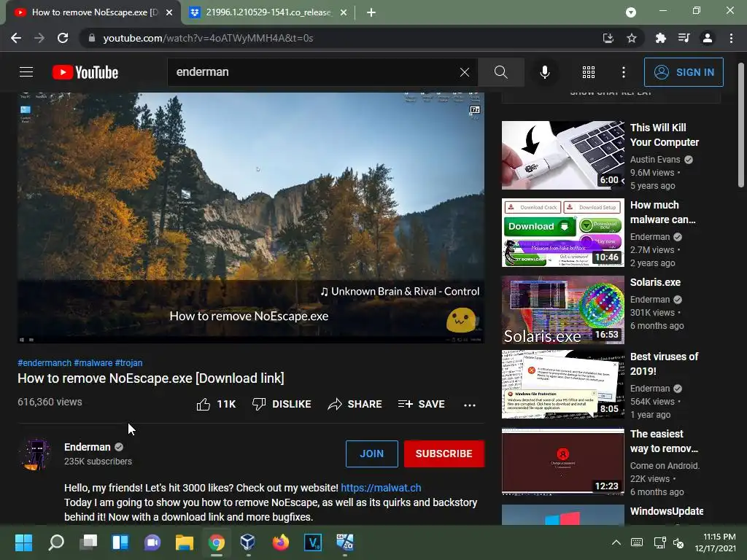
Task: Open Windows taskbar search
Action: tap(56, 542)
